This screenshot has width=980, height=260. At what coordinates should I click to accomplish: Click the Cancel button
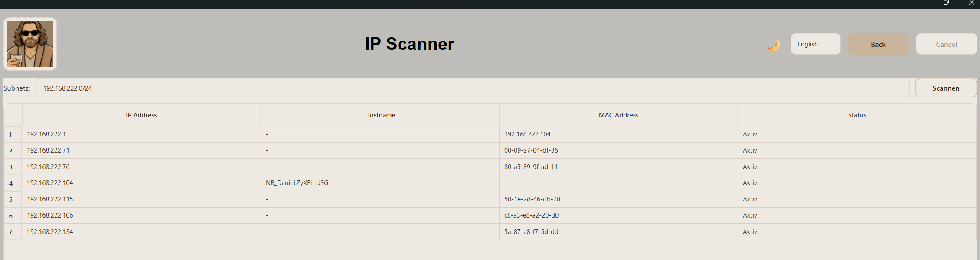point(946,44)
